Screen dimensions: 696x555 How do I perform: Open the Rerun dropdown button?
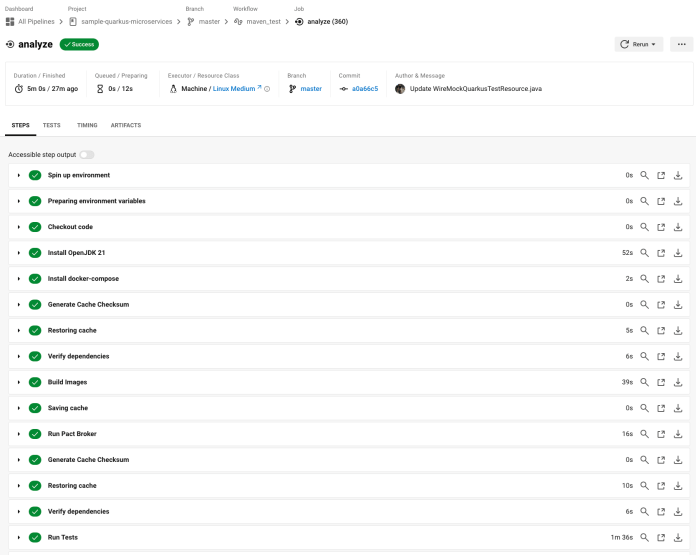coord(638,44)
